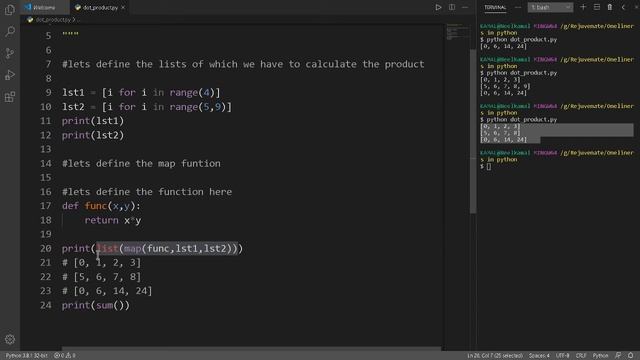Split the terminal pane
The width and height of the screenshot is (640, 360).
pyautogui.click(x=597, y=7)
